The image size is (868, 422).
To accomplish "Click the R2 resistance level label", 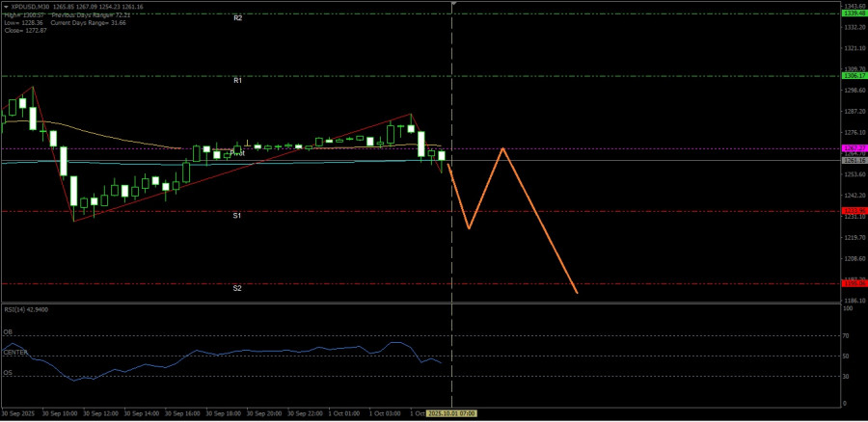I will 237,18.
